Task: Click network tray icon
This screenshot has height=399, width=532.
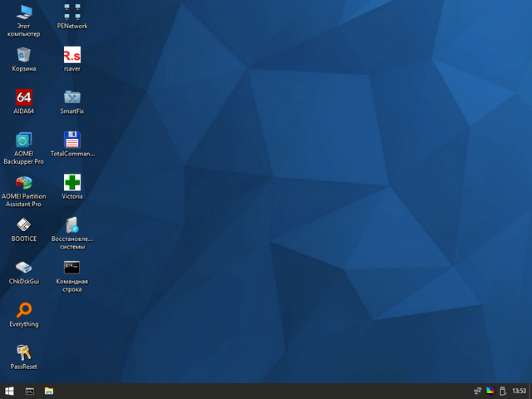Action: tap(478, 392)
